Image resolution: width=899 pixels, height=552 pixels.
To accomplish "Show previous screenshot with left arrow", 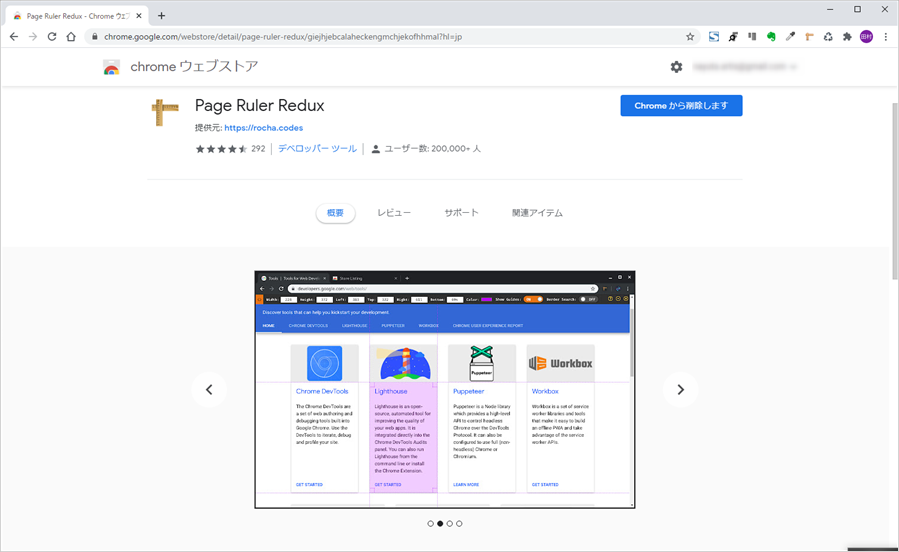I will (209, 390).
